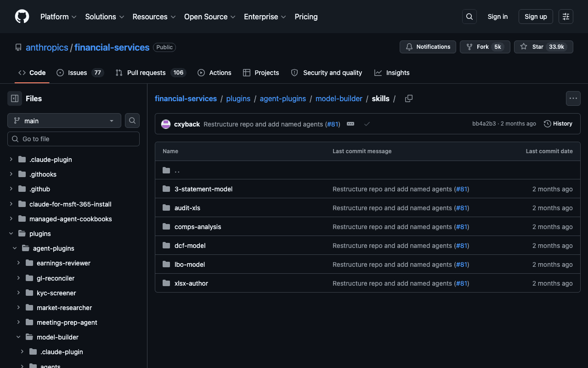The image size is (588, 368).
Task: Click the lbo-model folder icon
Action: coord(166,264)
